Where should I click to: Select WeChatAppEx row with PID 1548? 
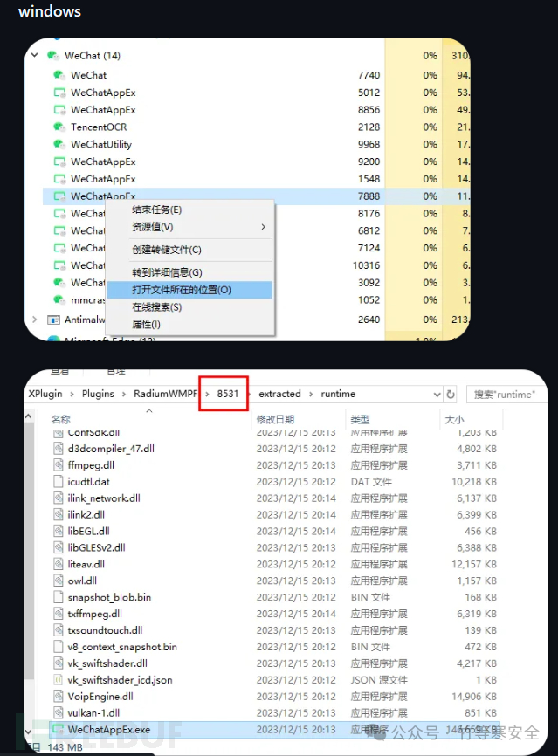(x=247, y=179)
